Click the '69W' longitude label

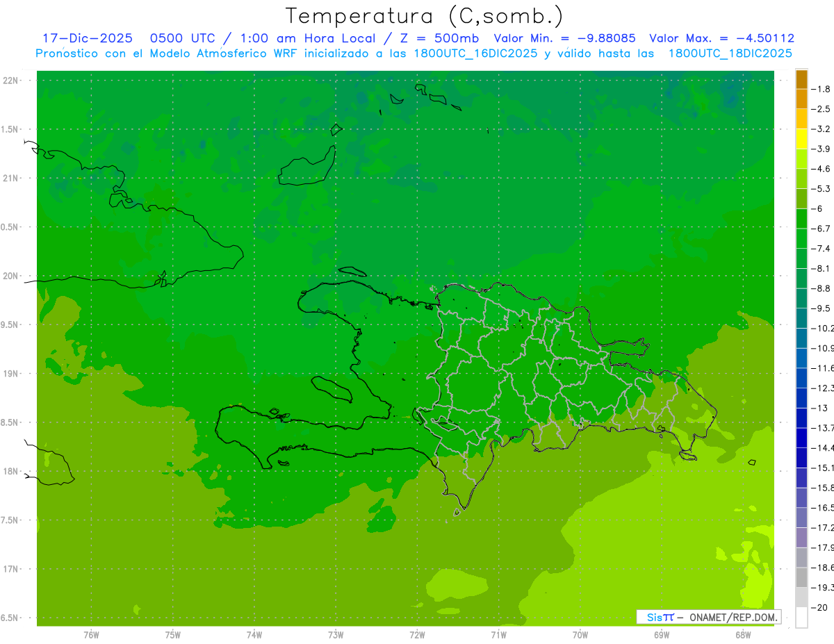(661, 634)
